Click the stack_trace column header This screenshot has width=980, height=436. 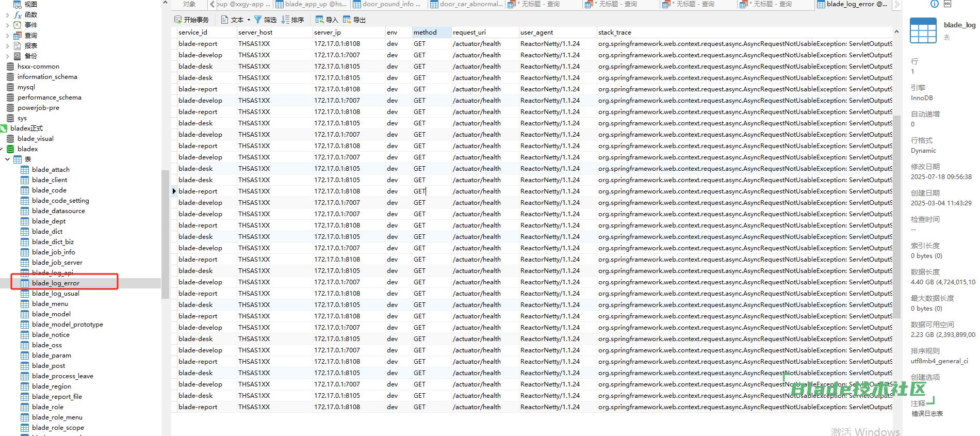click(614, 33)
